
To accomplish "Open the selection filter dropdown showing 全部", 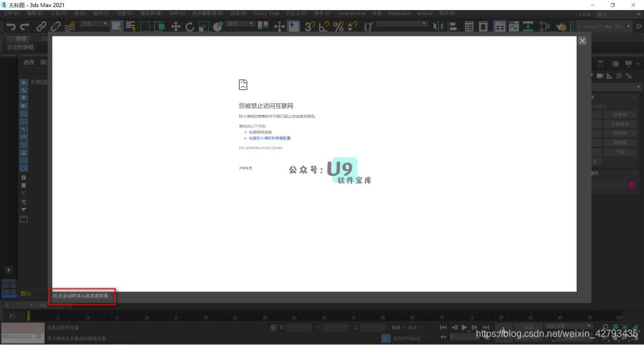I will [94, 24].
